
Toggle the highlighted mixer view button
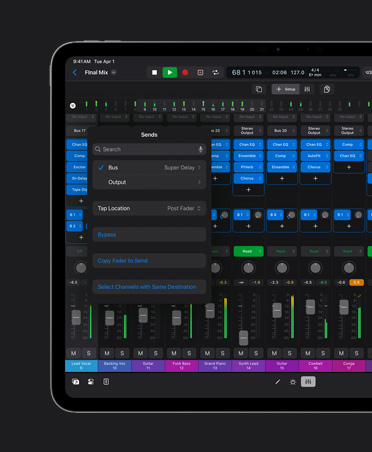pyautogui.click(x=308, y=382)
